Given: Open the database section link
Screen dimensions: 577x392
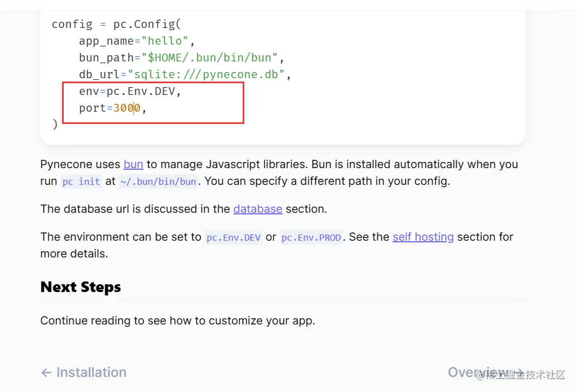Looking at the screenshot, I should pyautogui.click(x=258, y=209).
